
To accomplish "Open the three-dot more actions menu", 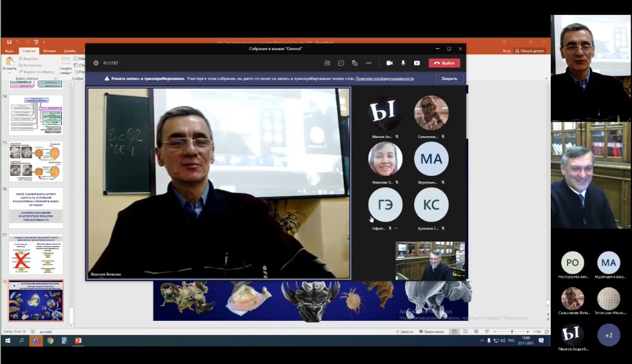I will point(368,63).
